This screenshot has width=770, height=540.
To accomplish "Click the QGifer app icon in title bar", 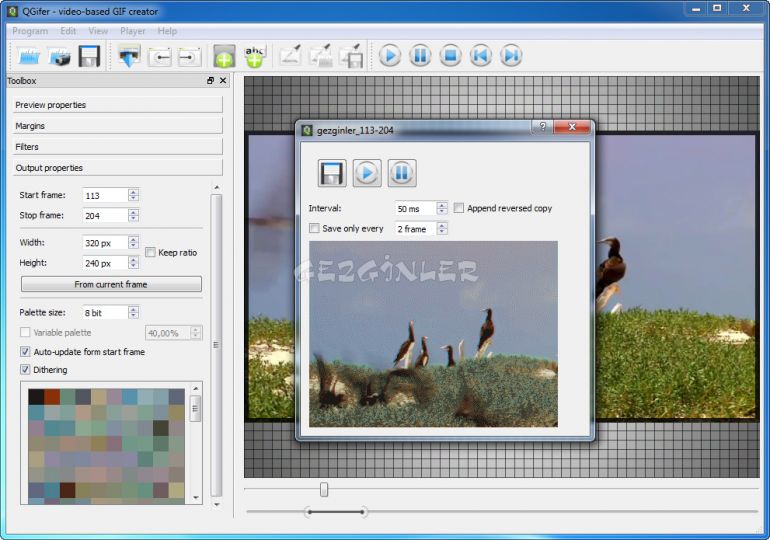I will tap(12, 11).
